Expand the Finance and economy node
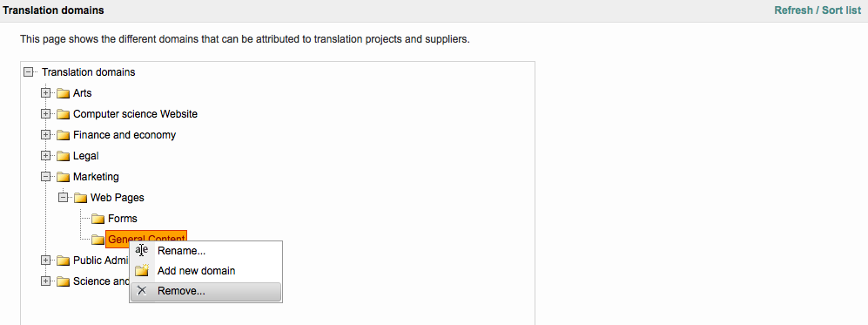868x325 pixels. [x=45, y=135]
